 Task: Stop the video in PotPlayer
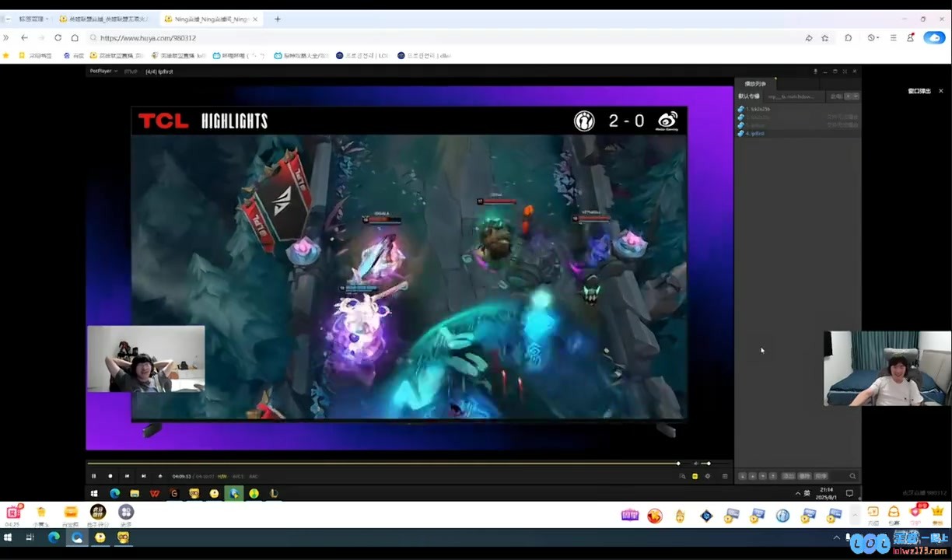click(x=110, y=476)
